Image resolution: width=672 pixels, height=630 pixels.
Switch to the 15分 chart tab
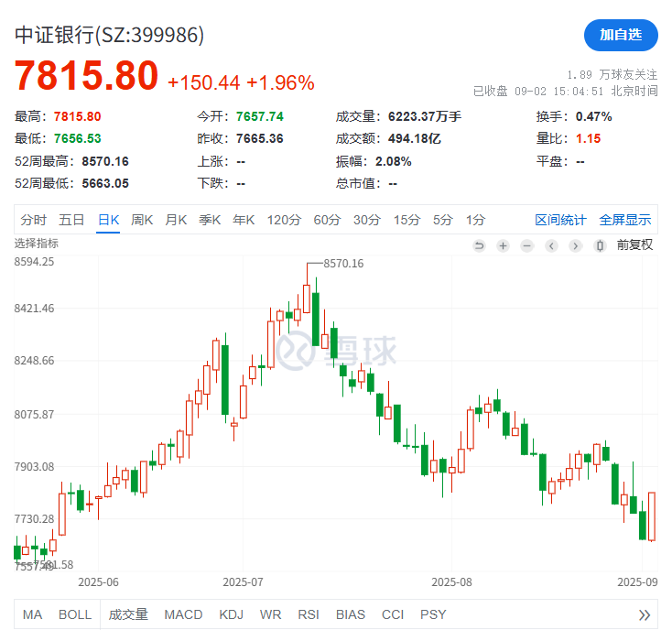point(406,220)
